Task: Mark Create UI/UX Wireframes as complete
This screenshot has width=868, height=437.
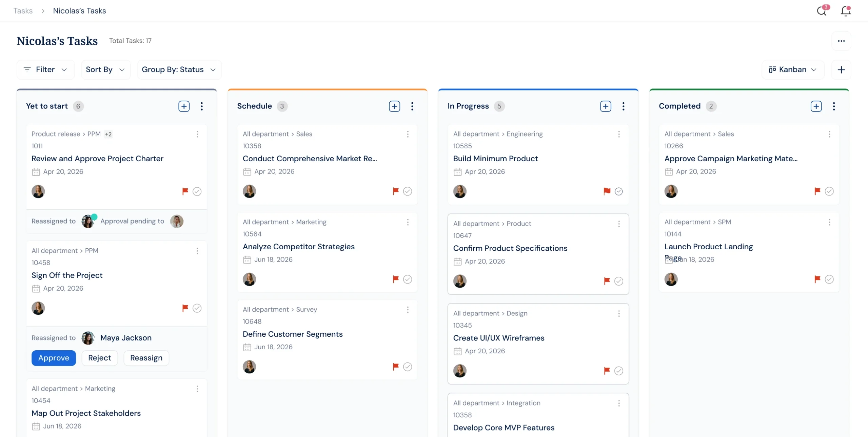Action: [619, 371]
